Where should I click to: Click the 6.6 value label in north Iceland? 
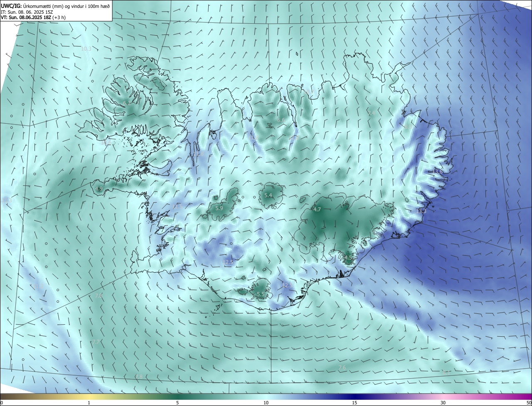pos(281,120)
